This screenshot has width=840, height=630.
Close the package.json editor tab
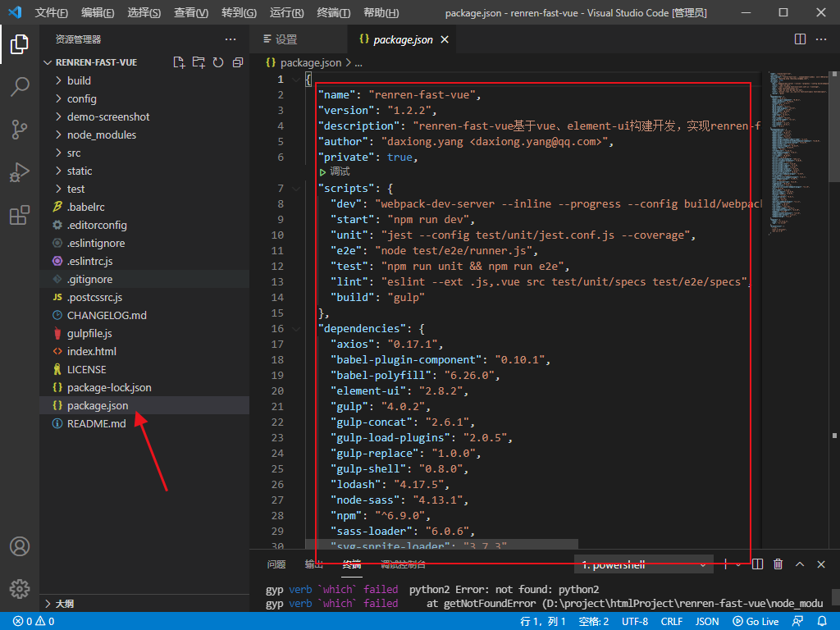click(x=444, y=39)
